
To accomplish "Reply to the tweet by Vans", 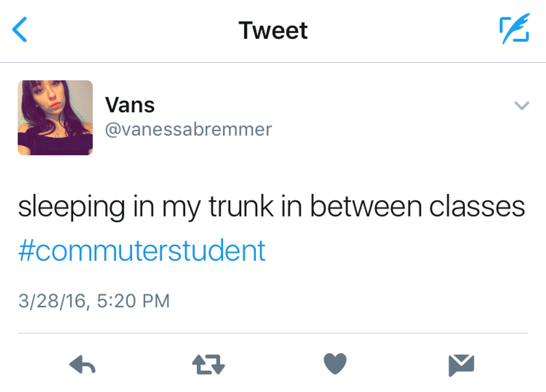I will tap(82, 365).
